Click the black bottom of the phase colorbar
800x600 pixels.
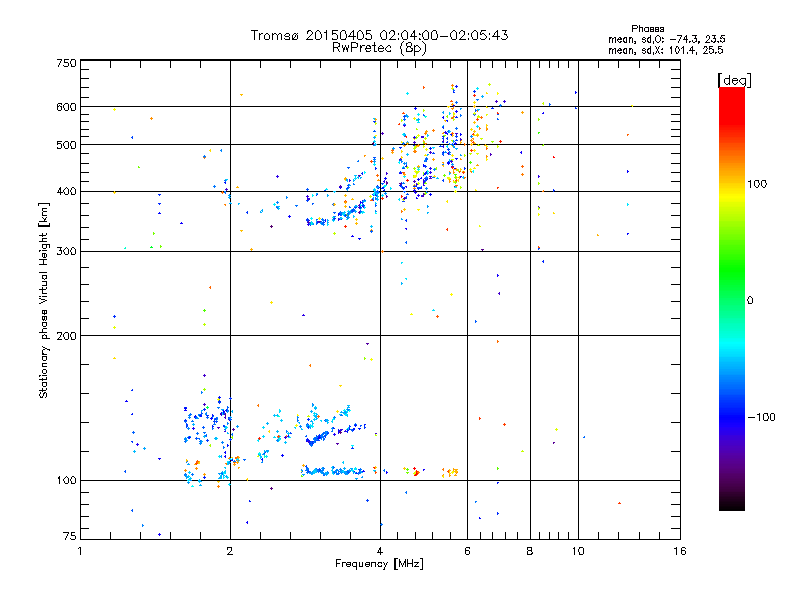coord(732,505)
